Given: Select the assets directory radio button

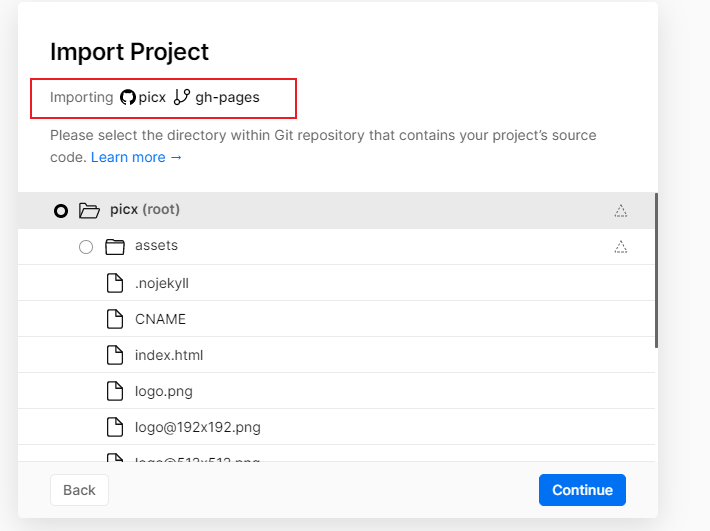Looking at the screenshot, I should [85, 246].
